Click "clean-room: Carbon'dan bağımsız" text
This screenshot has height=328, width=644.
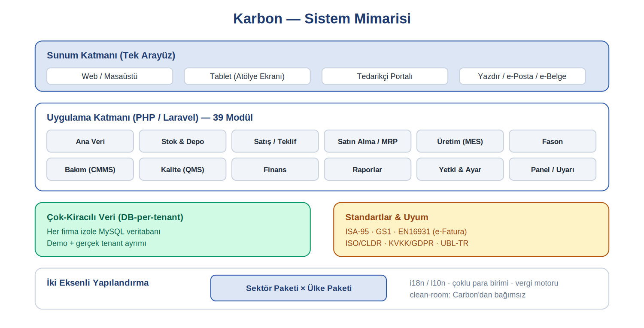468,295
